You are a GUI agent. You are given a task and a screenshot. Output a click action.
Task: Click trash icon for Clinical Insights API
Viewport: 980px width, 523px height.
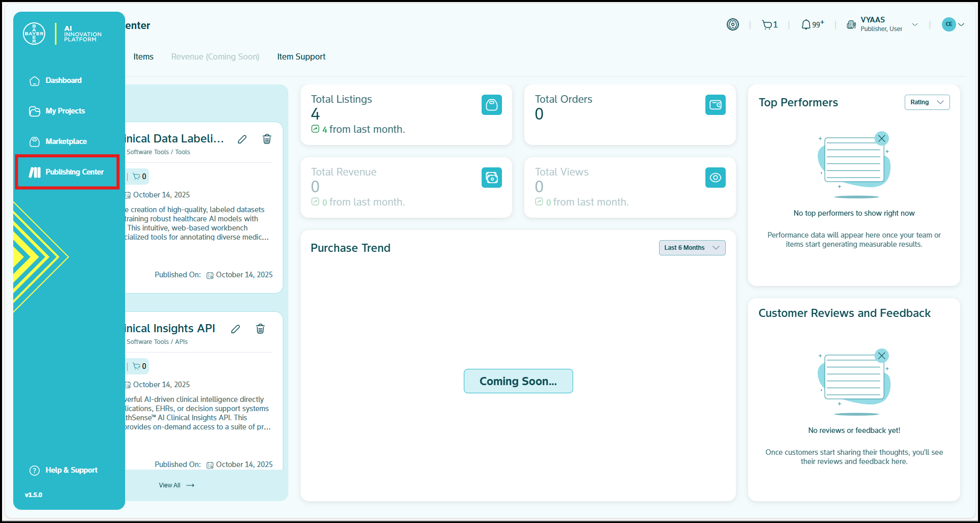260,329
